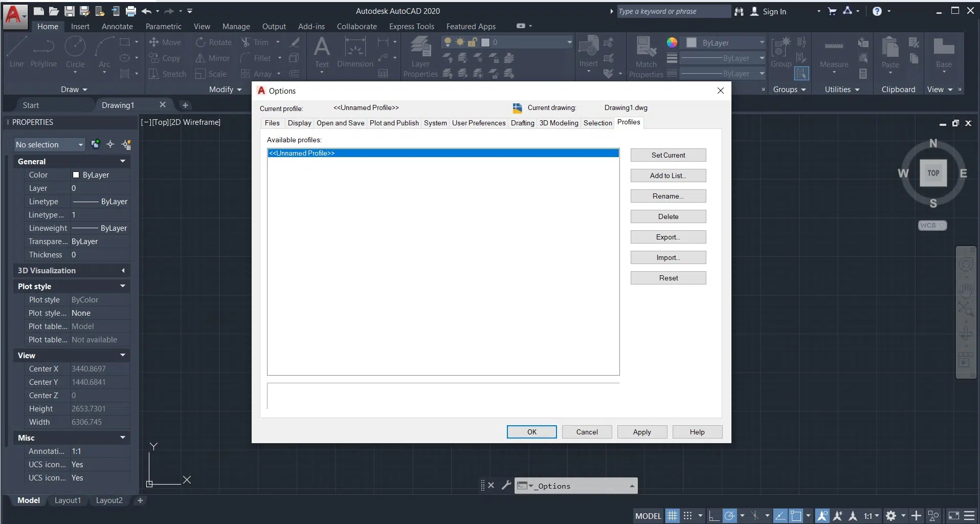The height and width of the screenshot is (524, 980).
Task: Open the User Preferences tab
Action: (x=478, y=123)
